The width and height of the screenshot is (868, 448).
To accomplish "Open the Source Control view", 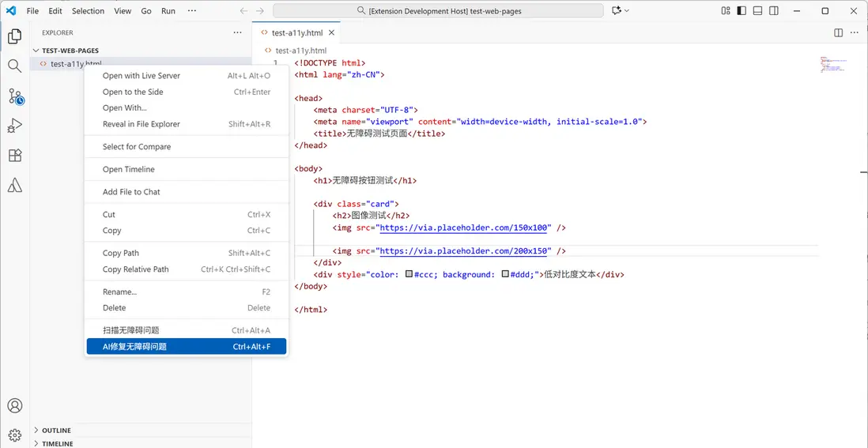I will point(14,96).
